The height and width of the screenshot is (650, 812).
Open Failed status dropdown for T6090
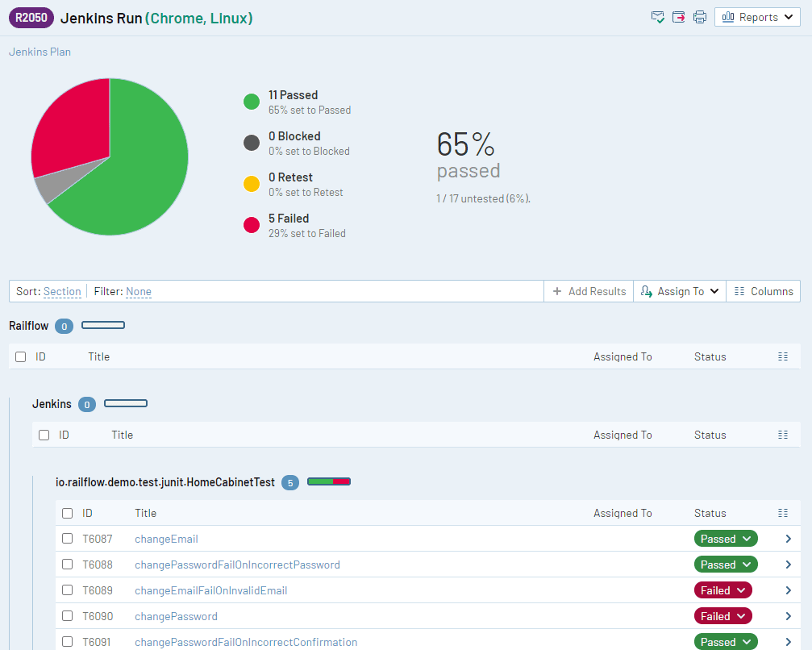point(723,616)
